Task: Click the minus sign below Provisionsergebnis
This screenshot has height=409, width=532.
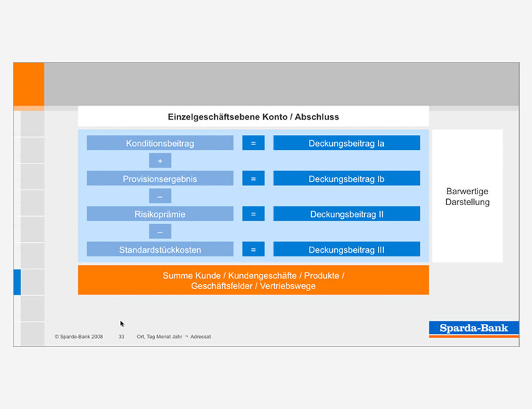Action: click(x=160, y=196)
